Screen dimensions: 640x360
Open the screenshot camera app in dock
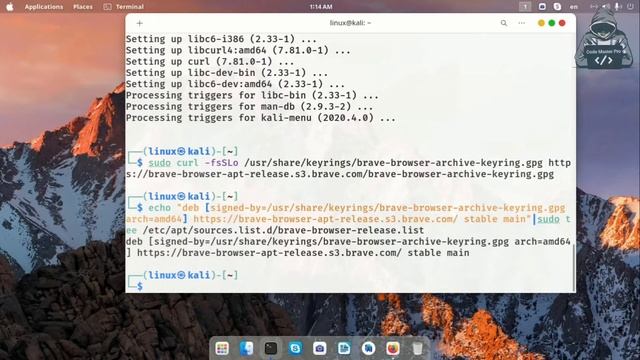[320, 348]
